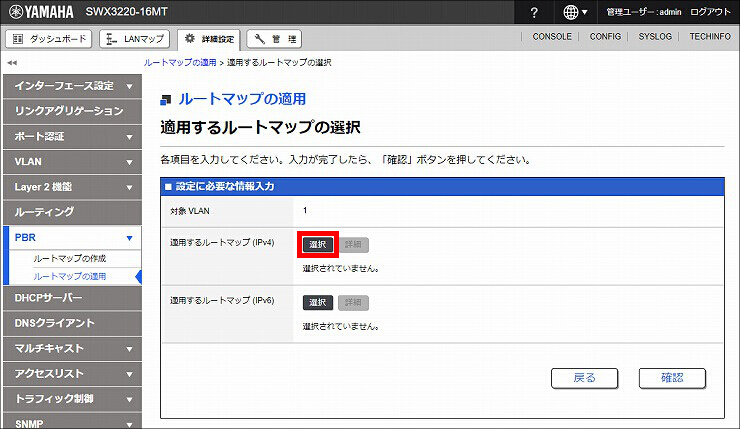Open ルーティング in sidebar

pos(72,212)
